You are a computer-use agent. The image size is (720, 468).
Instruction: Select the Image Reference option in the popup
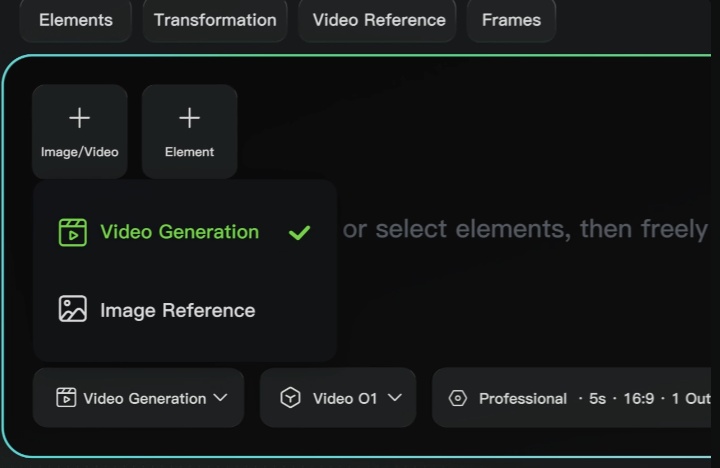click(177, 310)
